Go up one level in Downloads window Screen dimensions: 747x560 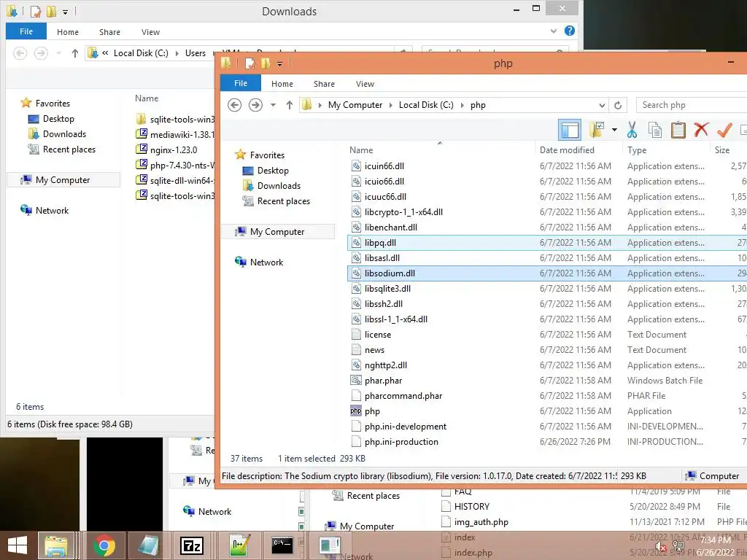(x=75, y=53)
